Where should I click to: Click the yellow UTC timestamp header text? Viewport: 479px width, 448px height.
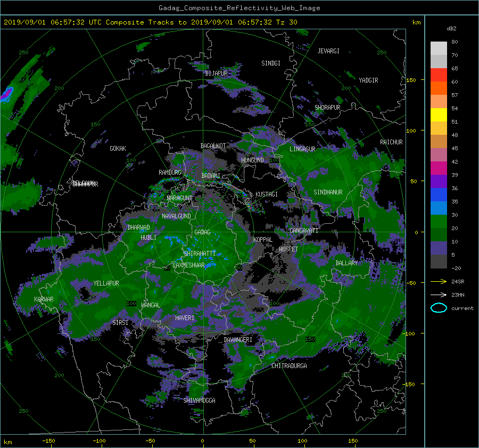[x=150, y=22]
